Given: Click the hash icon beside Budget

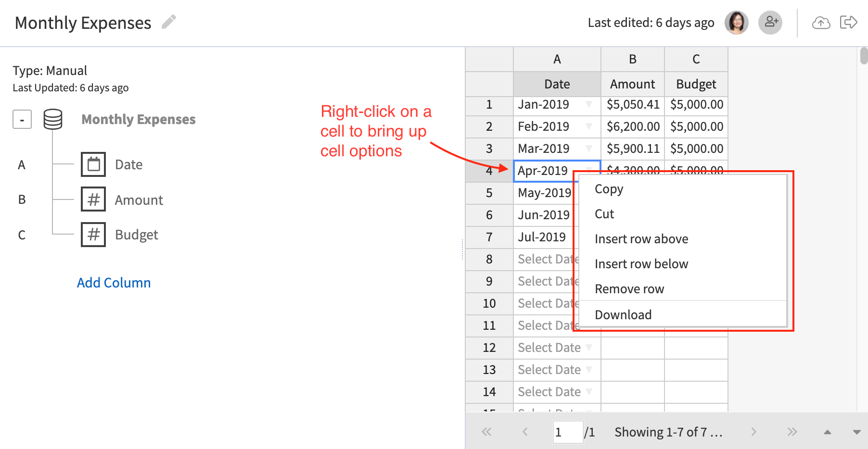Looking at the screenshot, I should (x=93, y=235).
